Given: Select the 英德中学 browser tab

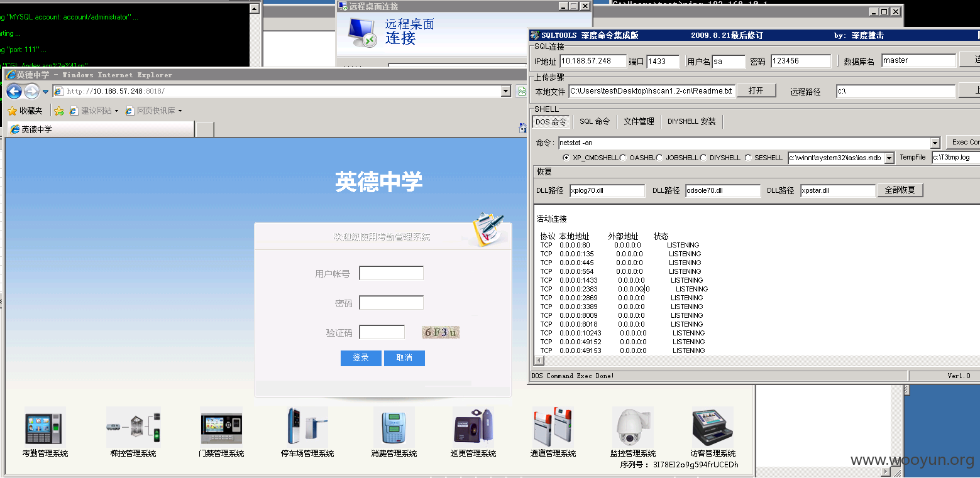Looking at the screenshot, I should 99,129.
